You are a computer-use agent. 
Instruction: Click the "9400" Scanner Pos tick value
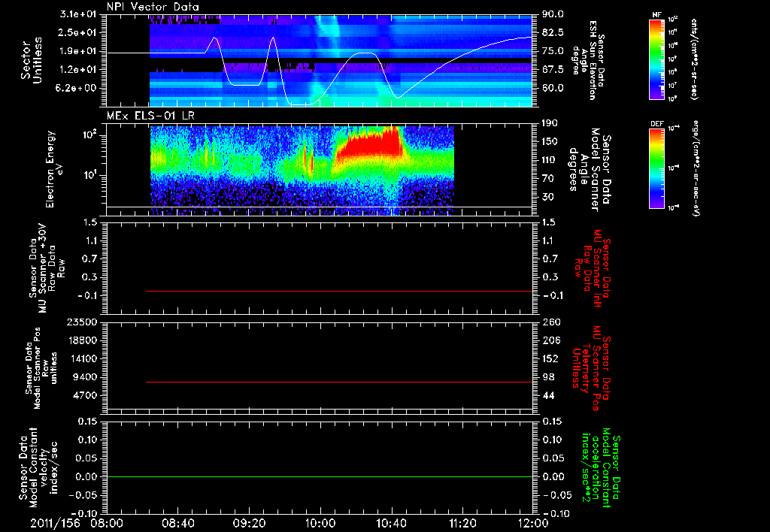point(86,377)
